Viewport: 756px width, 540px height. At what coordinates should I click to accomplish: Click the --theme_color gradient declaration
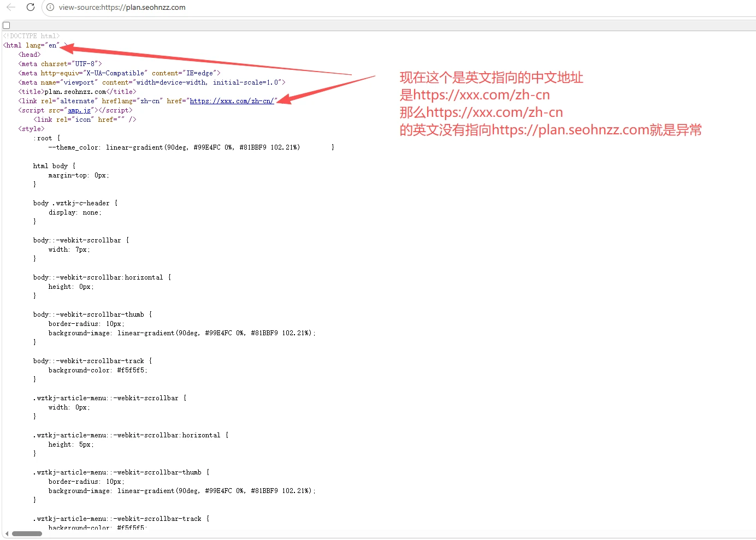click(x=174, y=147)
